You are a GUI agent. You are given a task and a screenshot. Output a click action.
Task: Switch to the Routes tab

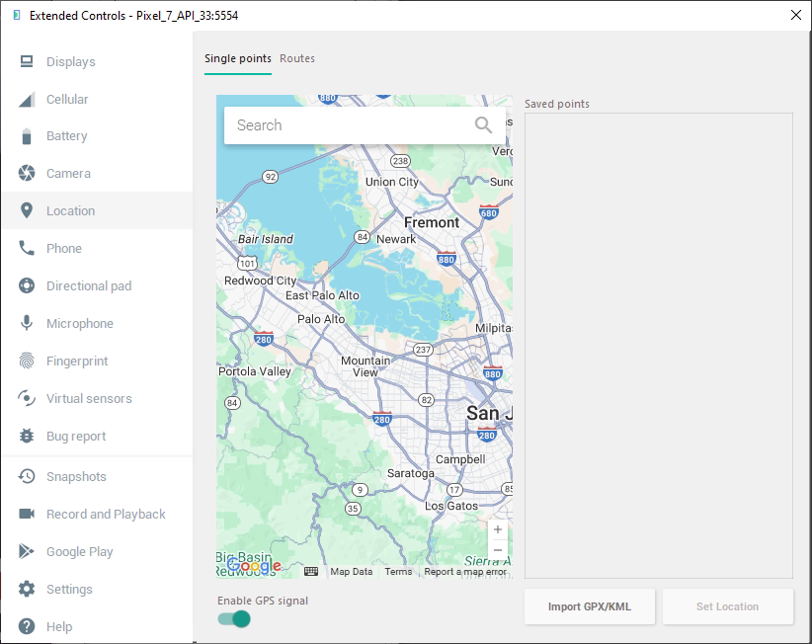297,58
